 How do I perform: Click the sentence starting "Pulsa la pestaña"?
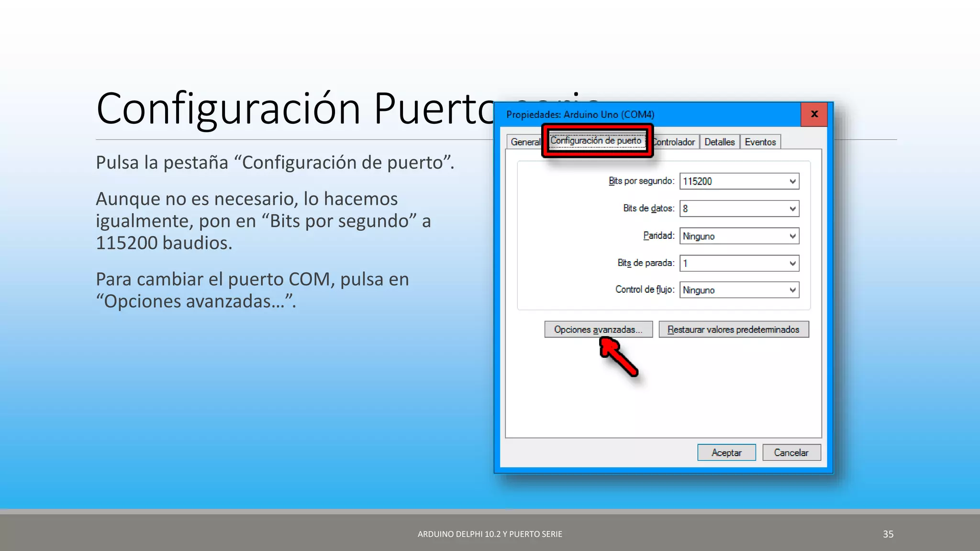pos(275,163)
